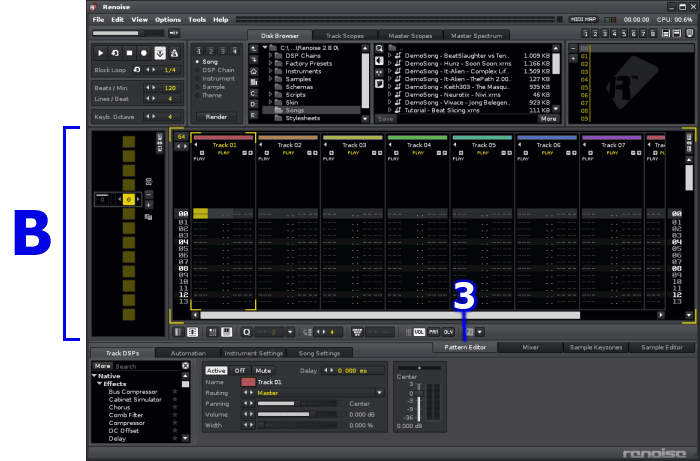Toggle the pattern follow button
700x461 pixels.
[160, 53]
